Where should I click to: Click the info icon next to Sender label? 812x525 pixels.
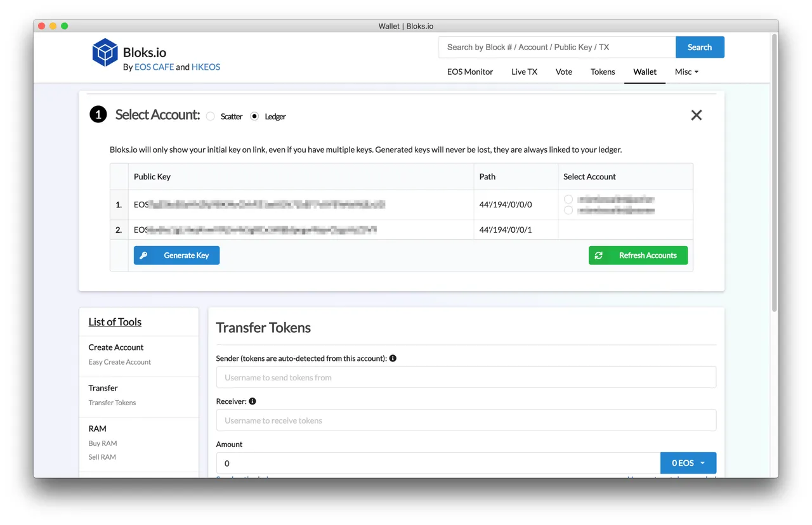click(x=393, y=358)
